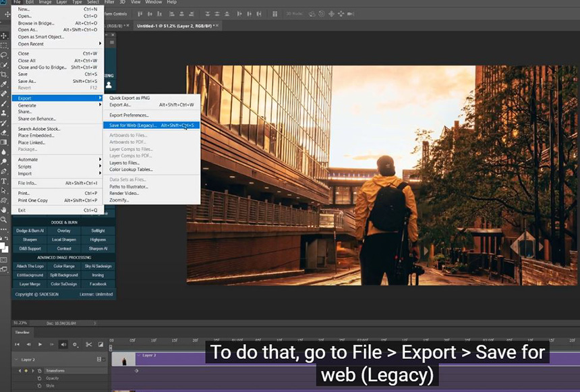
Task: Click the timeline scissors split icon
Action: [x=88, y=345]
